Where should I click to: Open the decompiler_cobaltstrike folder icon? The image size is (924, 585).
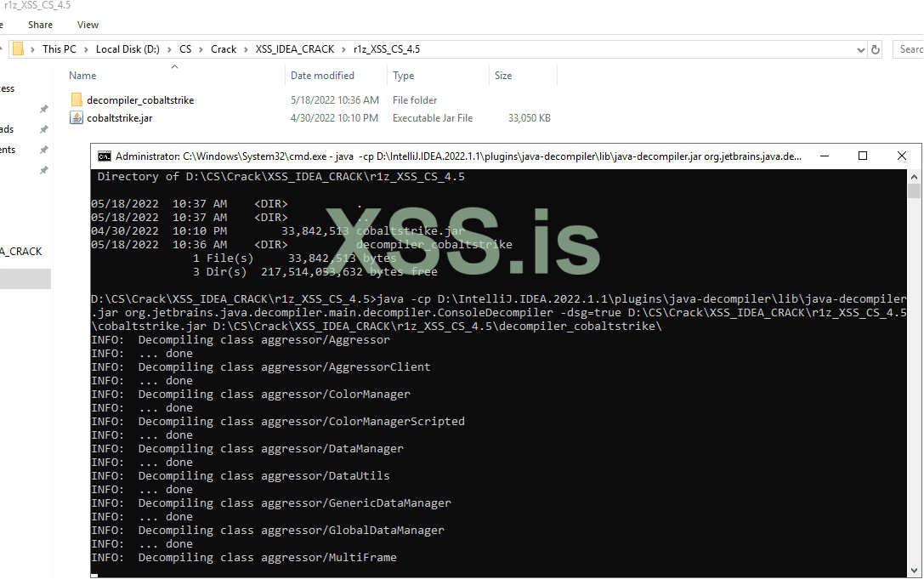tap(77, 99)
